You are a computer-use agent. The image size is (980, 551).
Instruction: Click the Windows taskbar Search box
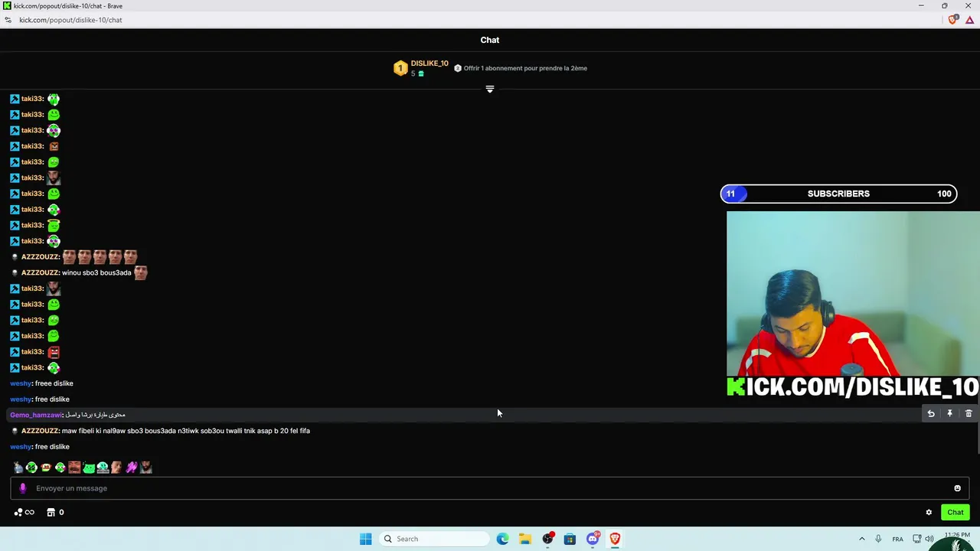point(434,539)
